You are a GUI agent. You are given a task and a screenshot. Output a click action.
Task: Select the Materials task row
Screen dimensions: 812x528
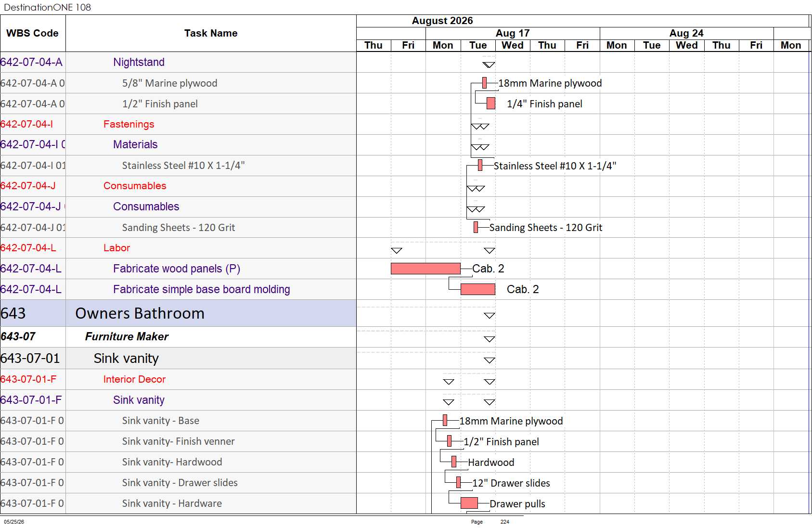pyautogui.click(x=178, y=144)
